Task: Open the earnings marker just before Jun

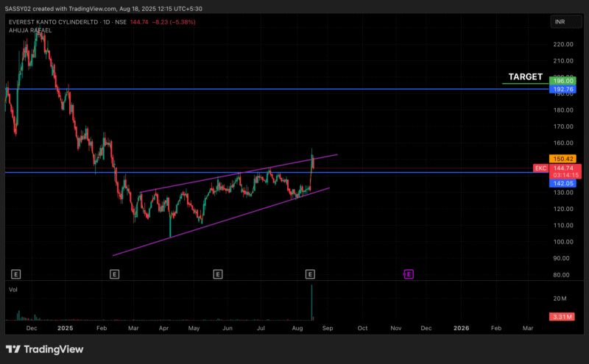Action: 217,274
